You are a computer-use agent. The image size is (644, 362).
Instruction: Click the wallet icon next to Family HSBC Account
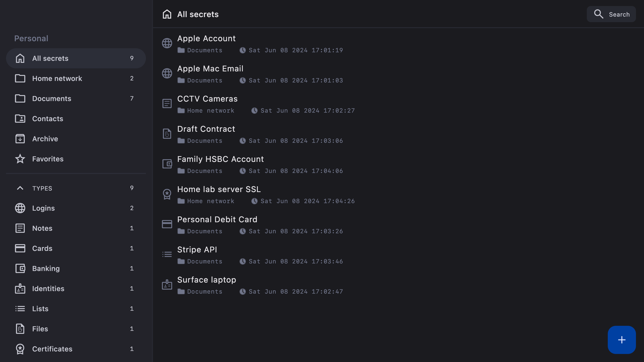point(167,164)
